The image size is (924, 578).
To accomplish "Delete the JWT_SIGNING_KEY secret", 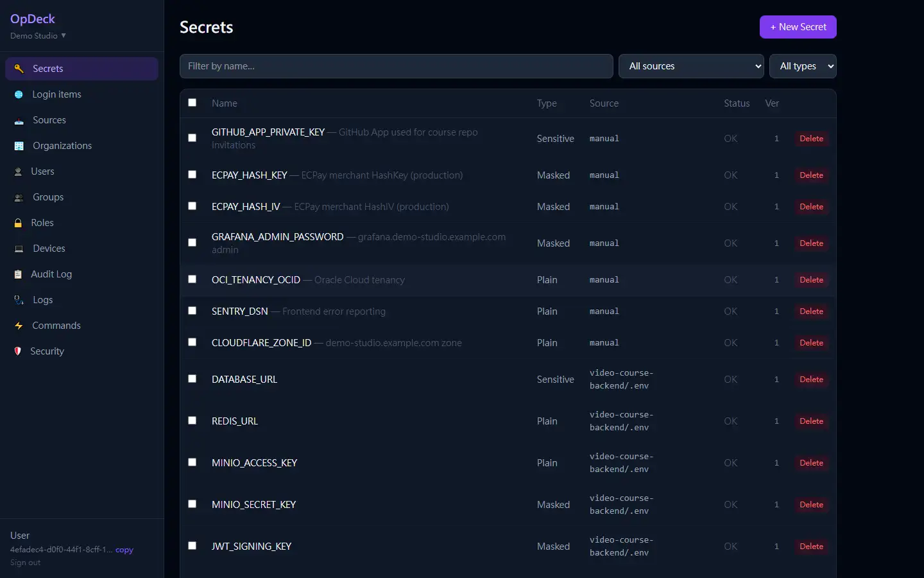I will 811,547.
